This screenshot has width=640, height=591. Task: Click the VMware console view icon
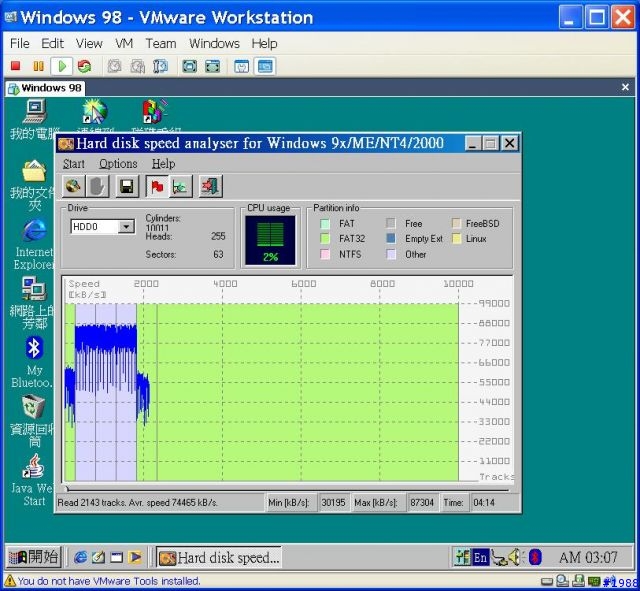265,66
